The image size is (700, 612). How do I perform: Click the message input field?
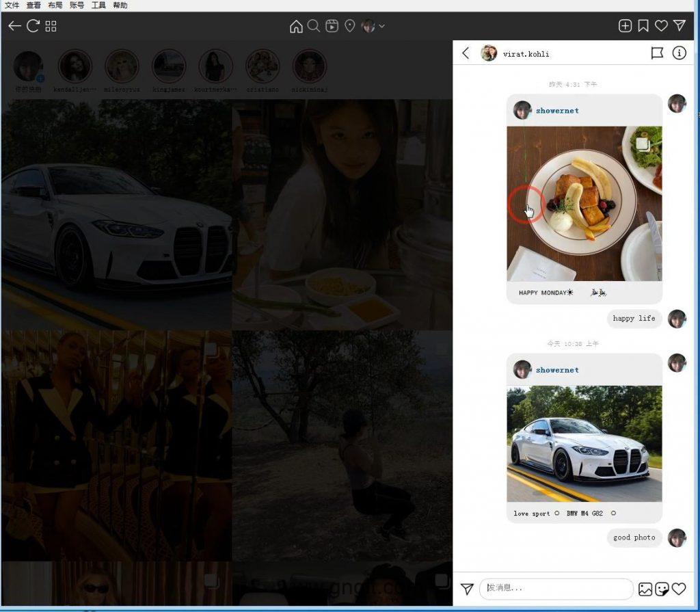[x=555, y=588]
